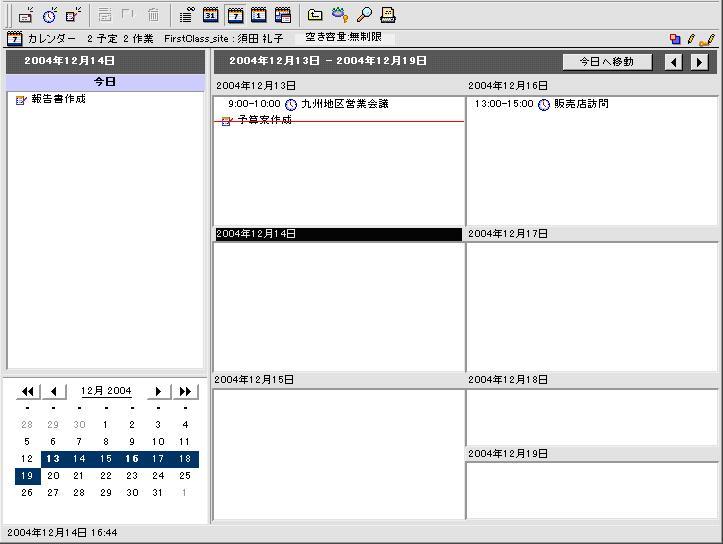Open the 報告書作成 task in today list

point(58,100)
